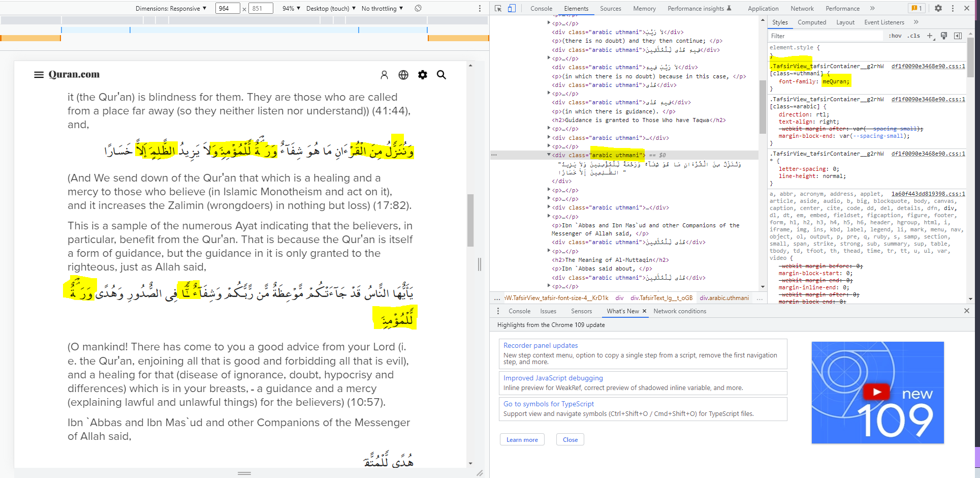Add a new style rule with the plus icon
The height and width of the screenshot is (478, 980).
pyautogui.click(x=930, y=36)
